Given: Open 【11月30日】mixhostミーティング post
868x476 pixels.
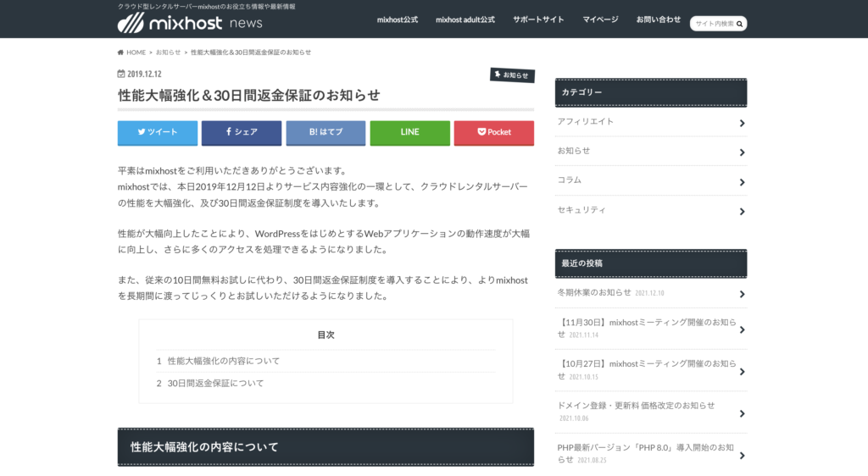Looking at the screenshot, I should coord(647,328).
